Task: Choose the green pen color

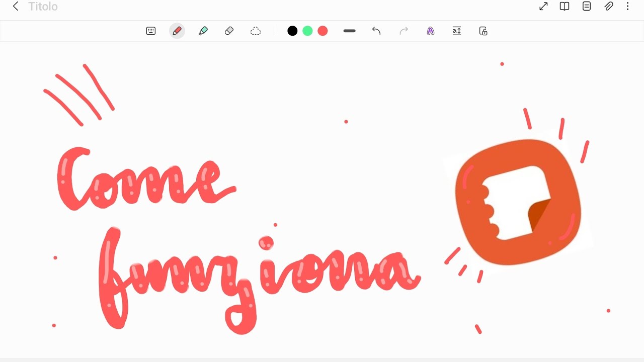Action: [307, 31]
